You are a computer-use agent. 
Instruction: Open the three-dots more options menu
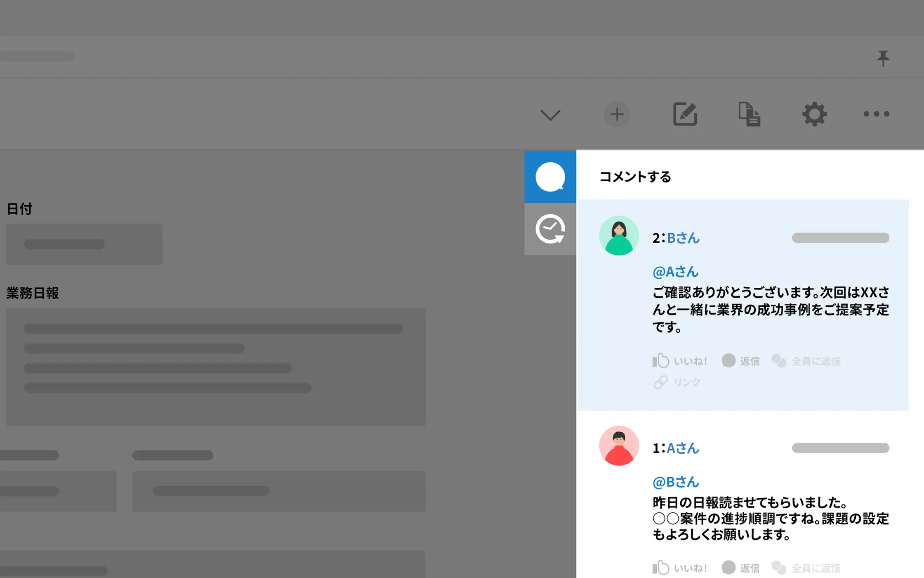(x=877, y=114)
